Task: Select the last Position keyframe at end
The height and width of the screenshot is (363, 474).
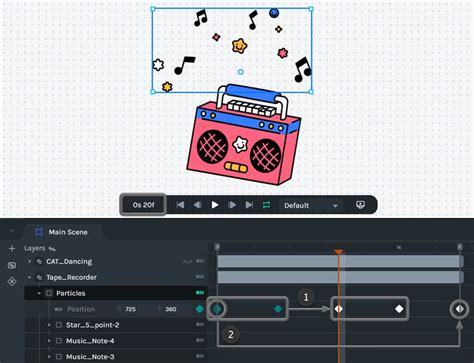Action: click(460, 309)
